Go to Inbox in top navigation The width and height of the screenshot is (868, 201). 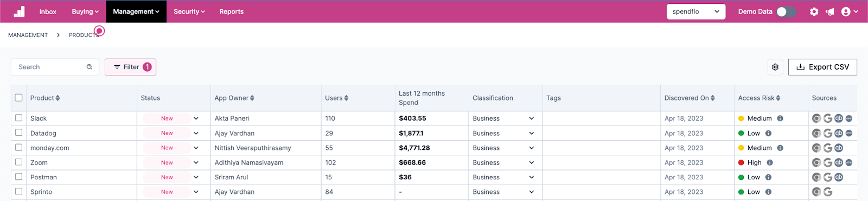[48, 11]
